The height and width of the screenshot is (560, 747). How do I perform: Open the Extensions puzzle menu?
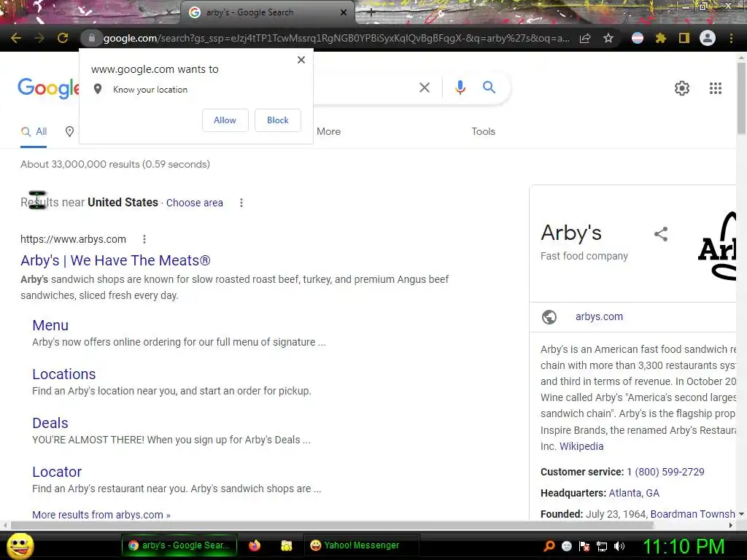pos(661,38)
